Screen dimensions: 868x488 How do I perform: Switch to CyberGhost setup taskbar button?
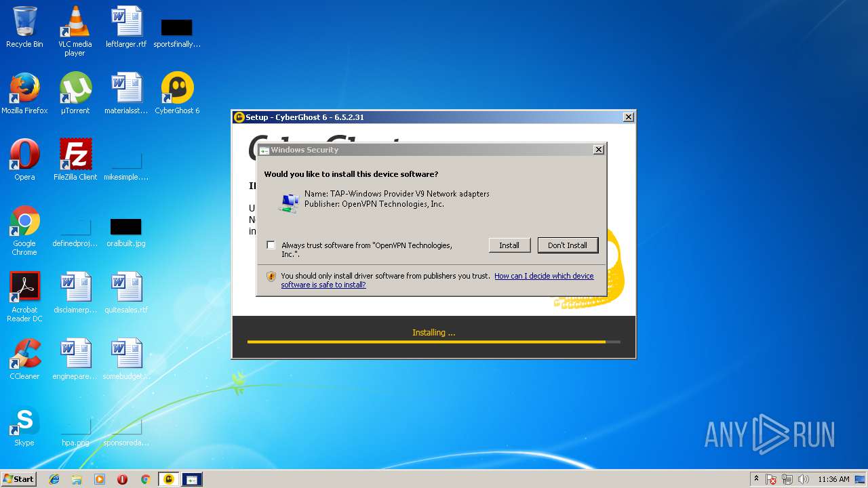click(x=169, y=479)
